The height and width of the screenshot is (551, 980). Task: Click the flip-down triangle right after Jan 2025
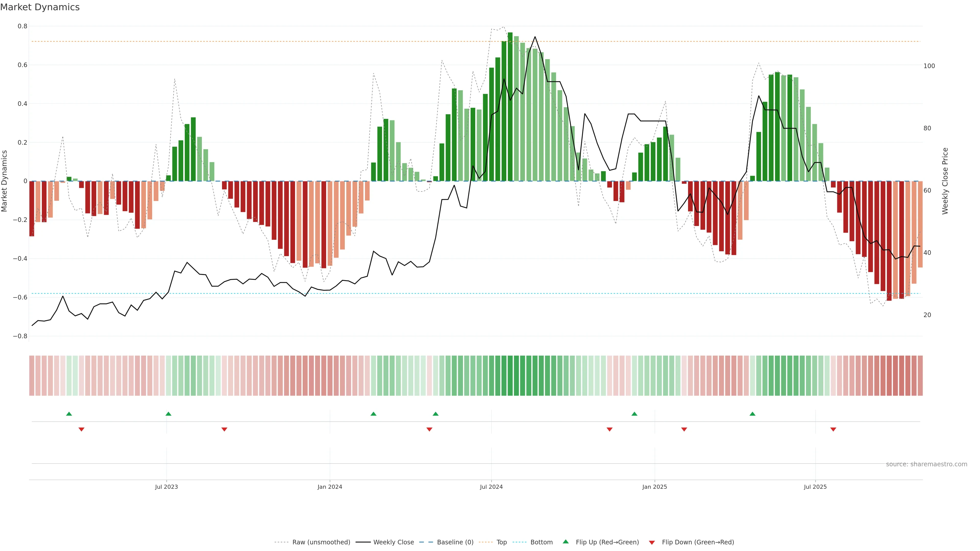[684, 429]
